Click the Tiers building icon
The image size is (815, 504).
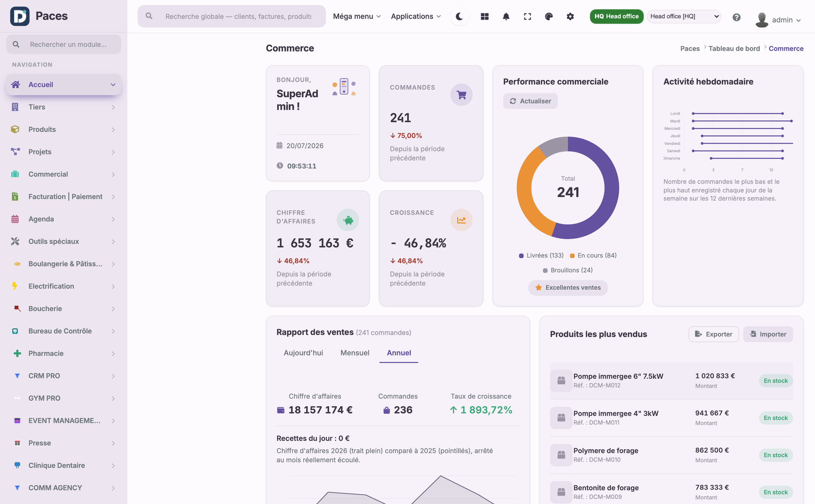(x=15, y=107)
